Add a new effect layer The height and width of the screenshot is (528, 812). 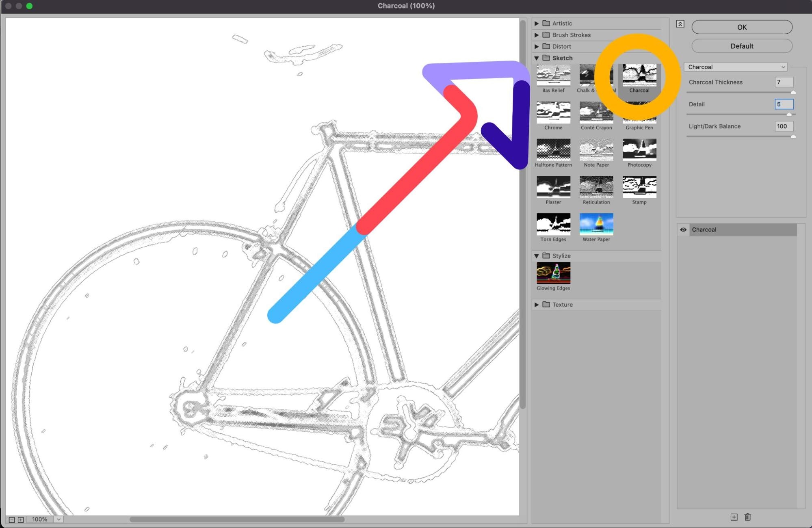click(x=734, y=517)
